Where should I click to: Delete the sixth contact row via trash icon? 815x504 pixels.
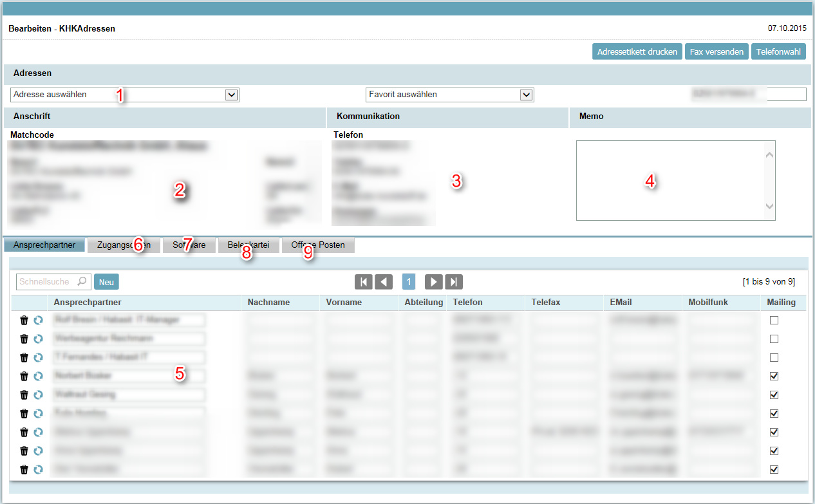tap(24, 413)
